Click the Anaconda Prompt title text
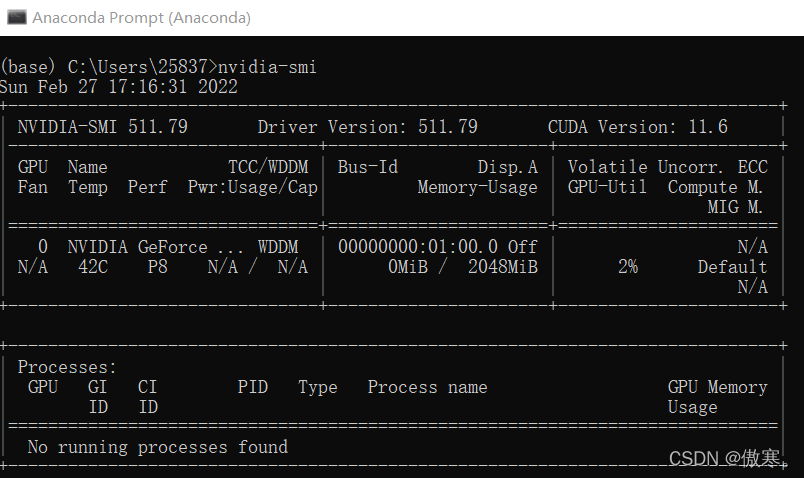 point(142,18)
